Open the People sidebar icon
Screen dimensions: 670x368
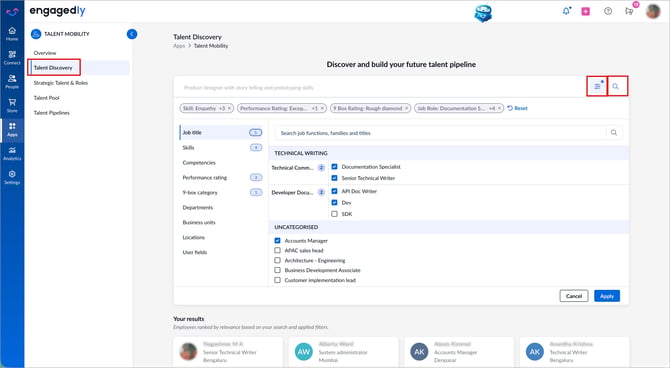[12, 82]
